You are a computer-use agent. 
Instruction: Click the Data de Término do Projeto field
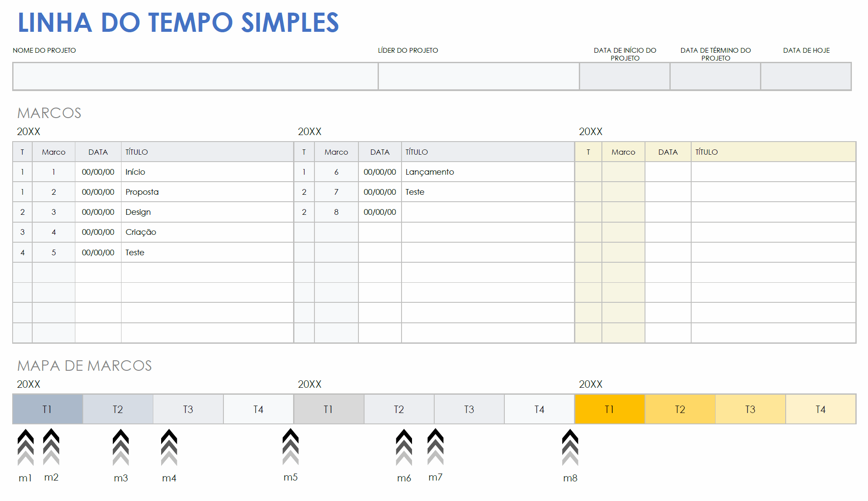[715, 76]
